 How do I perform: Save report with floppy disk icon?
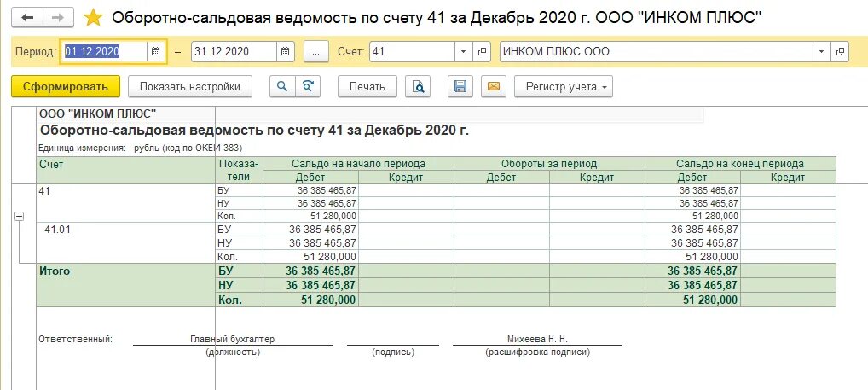pos(460,86)
